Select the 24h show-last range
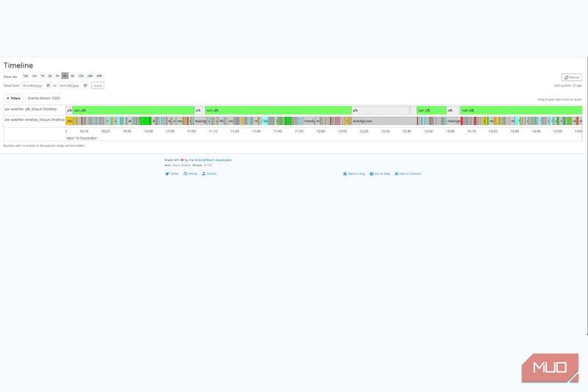 90,76
